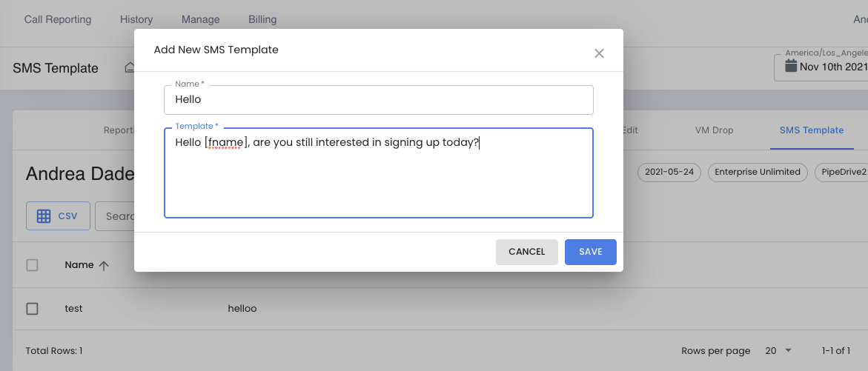Open the Call Reporting menu
868x371 pixels.
(58, 19)
